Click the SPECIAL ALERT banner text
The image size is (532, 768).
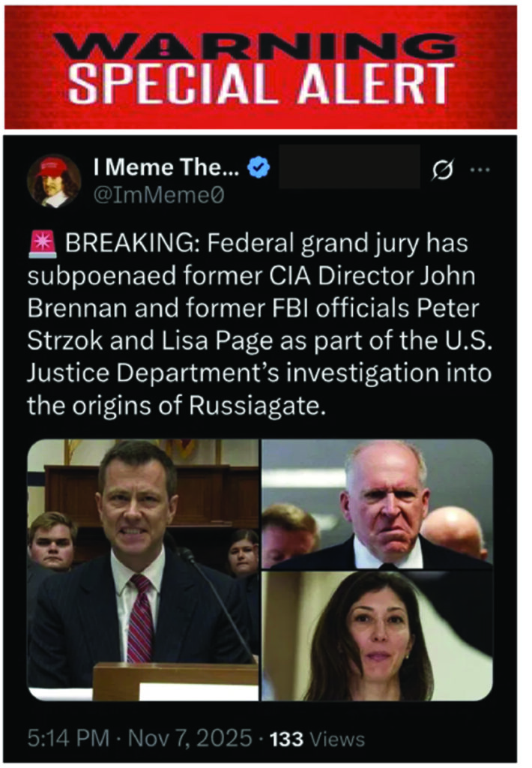[266, 83]
